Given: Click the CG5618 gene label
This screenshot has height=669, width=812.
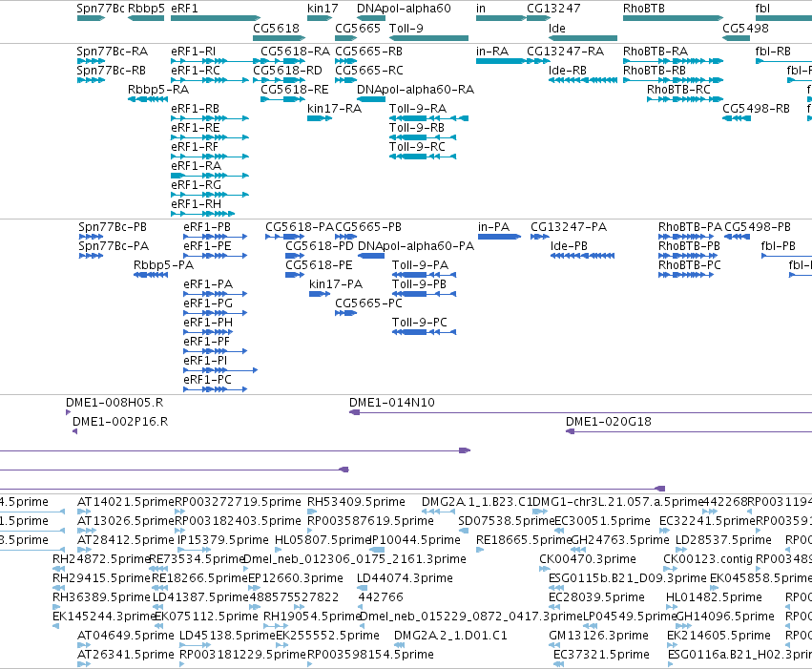Looking at the screenshot, I should tap(276, 28).
